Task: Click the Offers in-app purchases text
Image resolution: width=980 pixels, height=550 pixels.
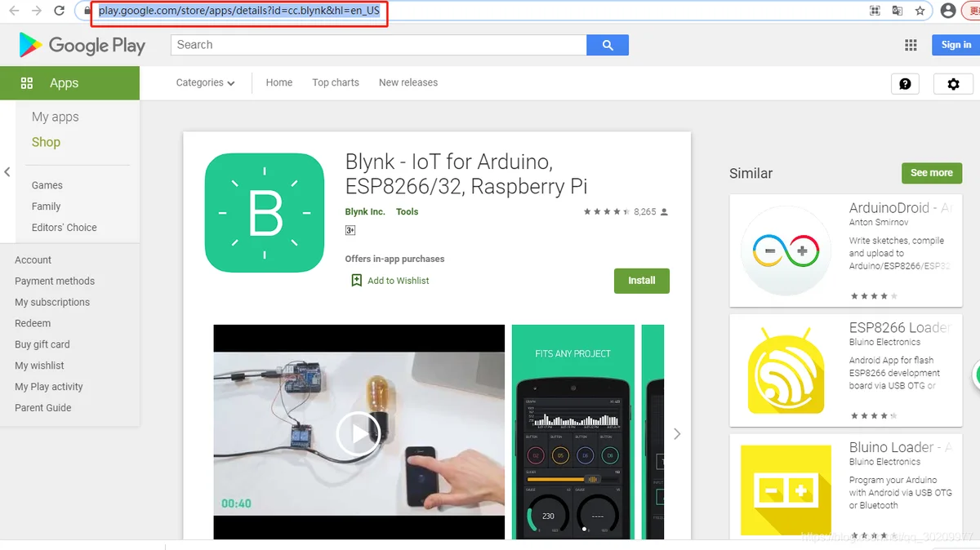Action: tap(395, 259)
